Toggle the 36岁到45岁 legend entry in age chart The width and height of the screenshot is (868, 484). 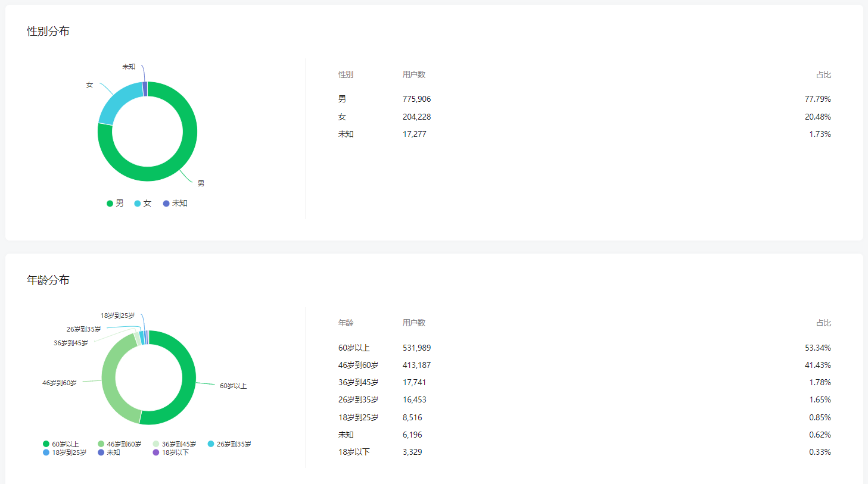coord(175,444)
